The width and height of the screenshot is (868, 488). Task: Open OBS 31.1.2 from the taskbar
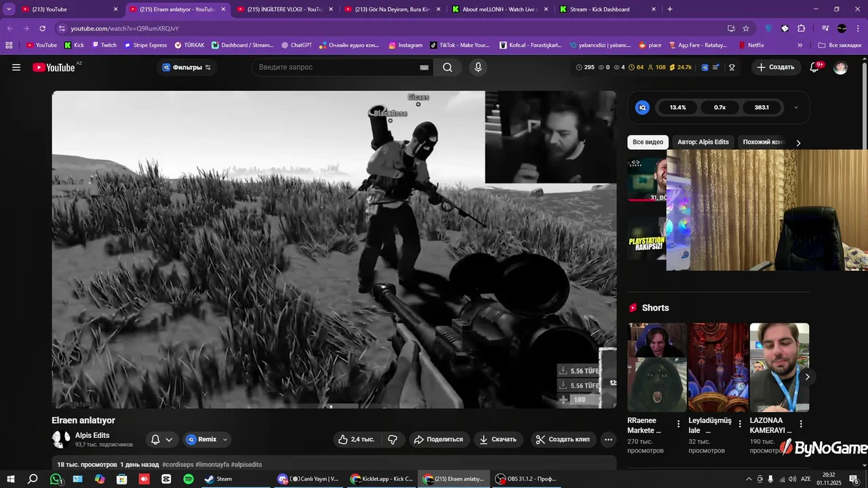pos(526,479)
